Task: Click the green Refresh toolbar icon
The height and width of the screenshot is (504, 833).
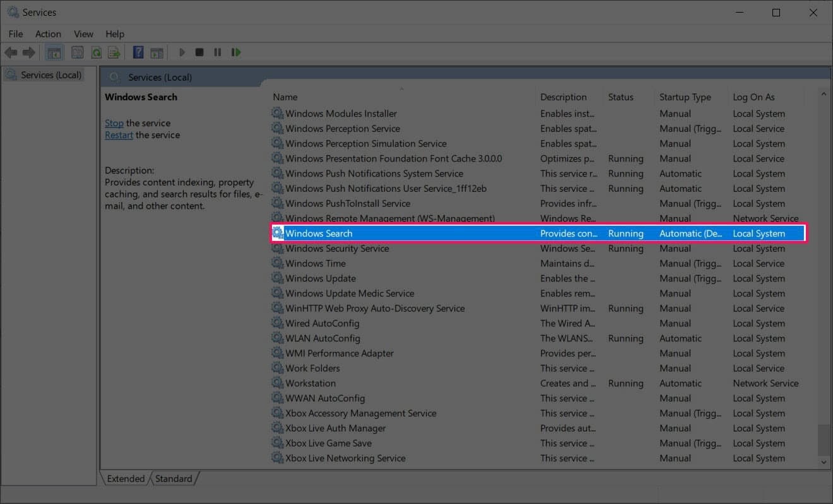Action: 97,52
